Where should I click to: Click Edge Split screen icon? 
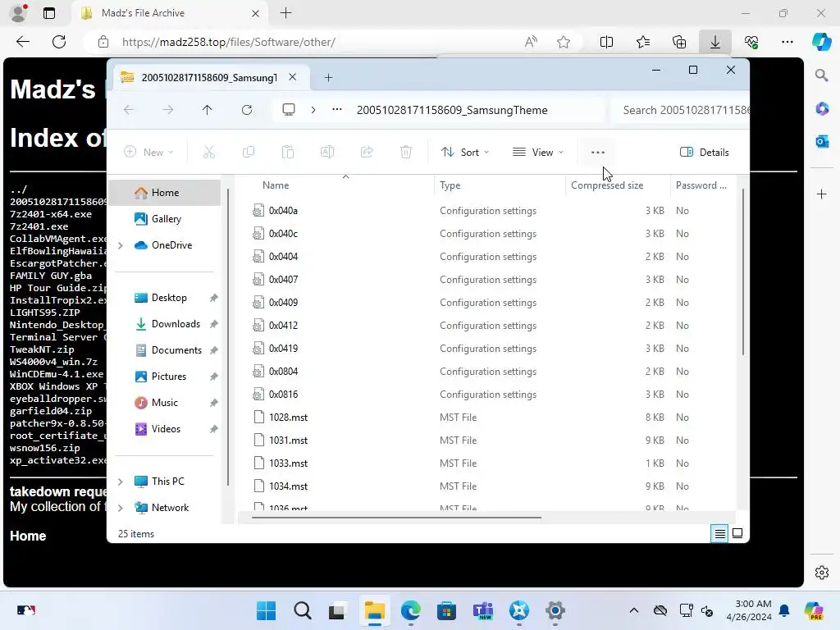(606, 42)
